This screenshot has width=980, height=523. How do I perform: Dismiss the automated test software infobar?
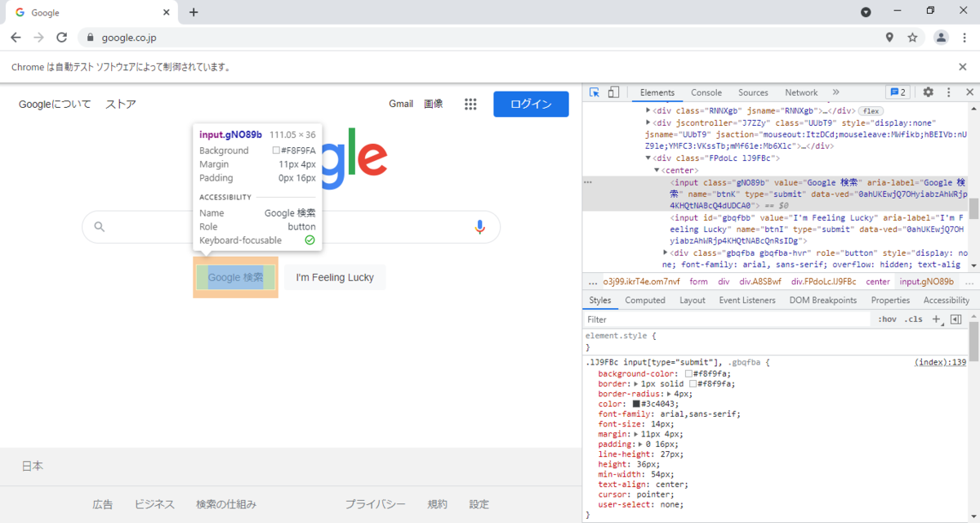[x=962, y=67]
